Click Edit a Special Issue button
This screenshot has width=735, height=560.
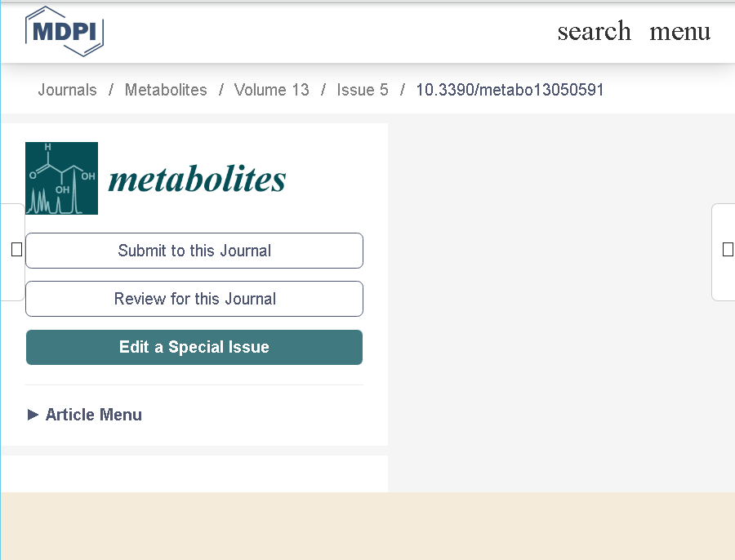(x=194, y=347)
